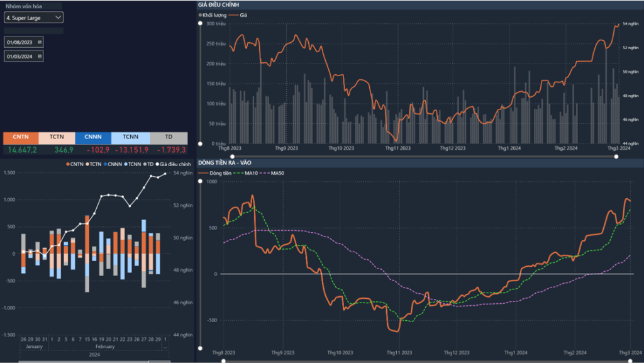
Task: Click the dropdown chevron beside 4. Super Large
Action: [58, 18]
